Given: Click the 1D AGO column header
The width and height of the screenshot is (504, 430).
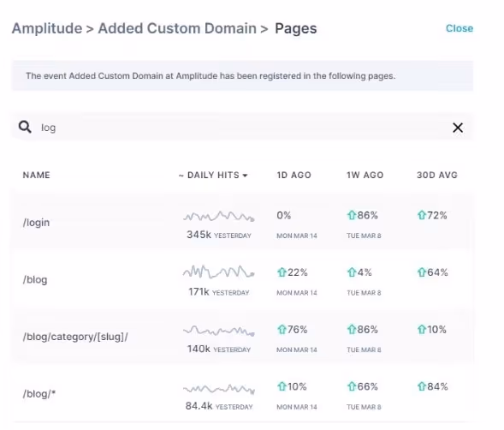Looking at the screenshot, I should (294, 175).
